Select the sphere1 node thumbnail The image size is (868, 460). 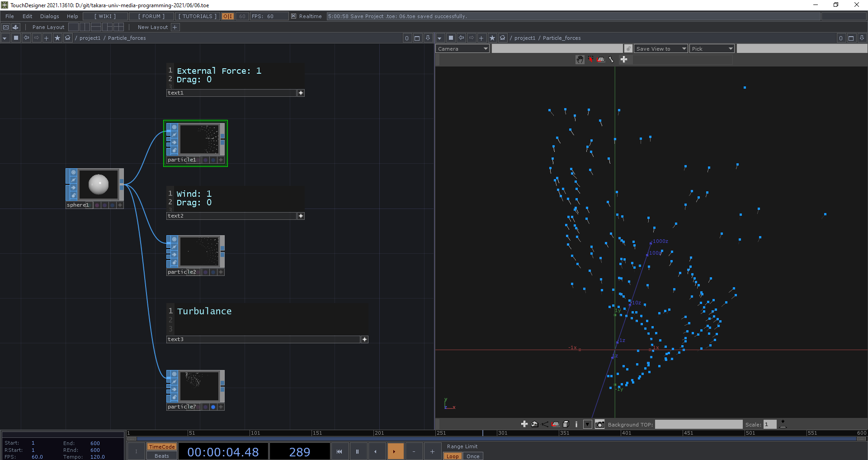(98, 184)
